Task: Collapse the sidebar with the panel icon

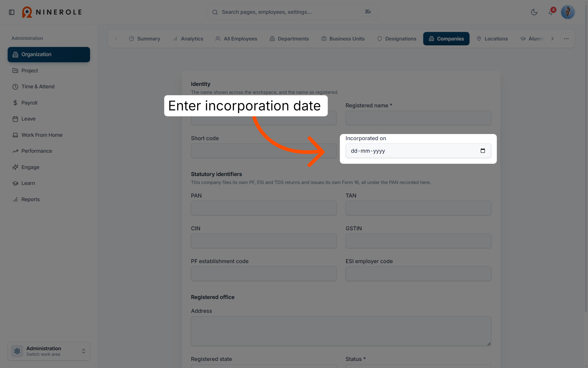Action: pos(12,12)
